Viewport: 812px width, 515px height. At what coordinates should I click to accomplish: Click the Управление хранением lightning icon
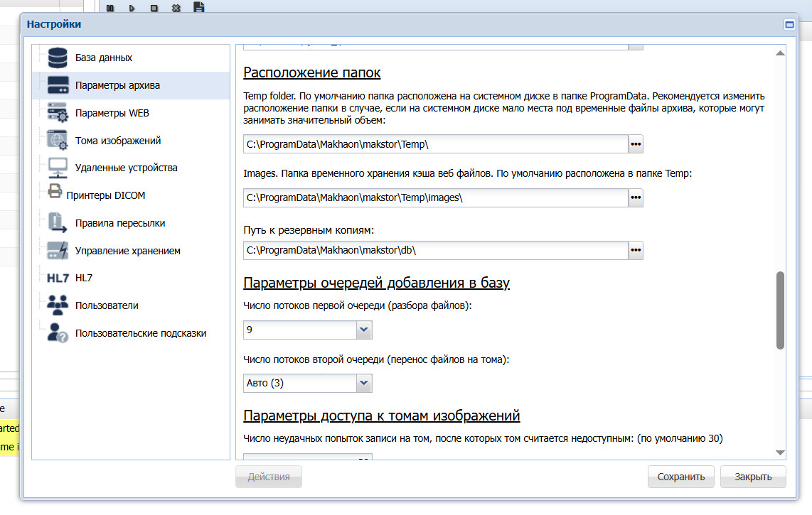pyautogui.click(x=58, y=251)
